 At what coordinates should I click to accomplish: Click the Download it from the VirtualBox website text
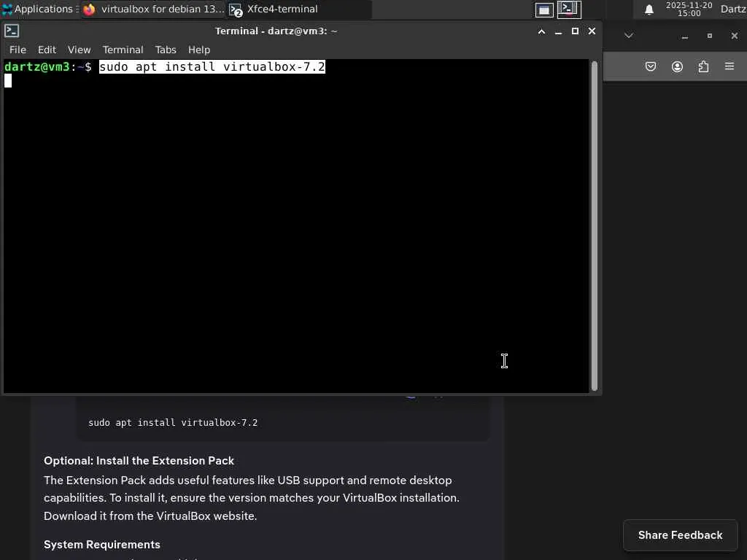(150, 516)
